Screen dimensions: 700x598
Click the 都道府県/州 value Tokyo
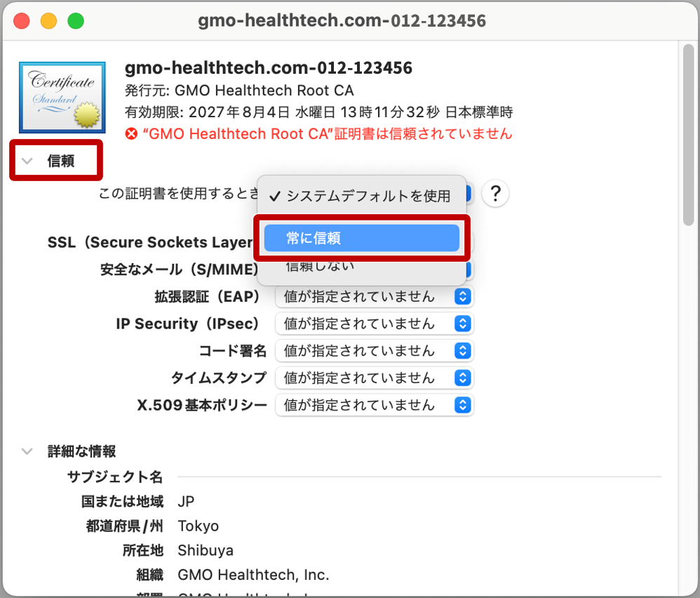198,526
